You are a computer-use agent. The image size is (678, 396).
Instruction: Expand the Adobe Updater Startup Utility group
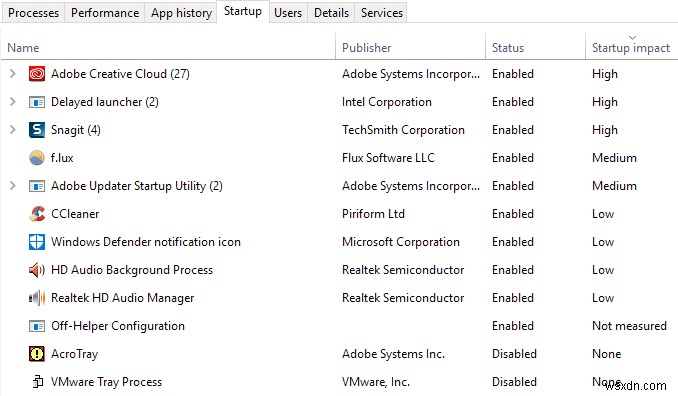(13, 186)
